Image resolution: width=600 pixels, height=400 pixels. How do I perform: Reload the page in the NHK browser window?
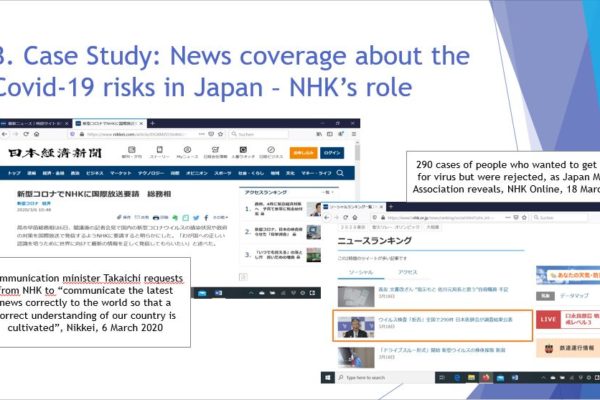[x=346, y=217]
